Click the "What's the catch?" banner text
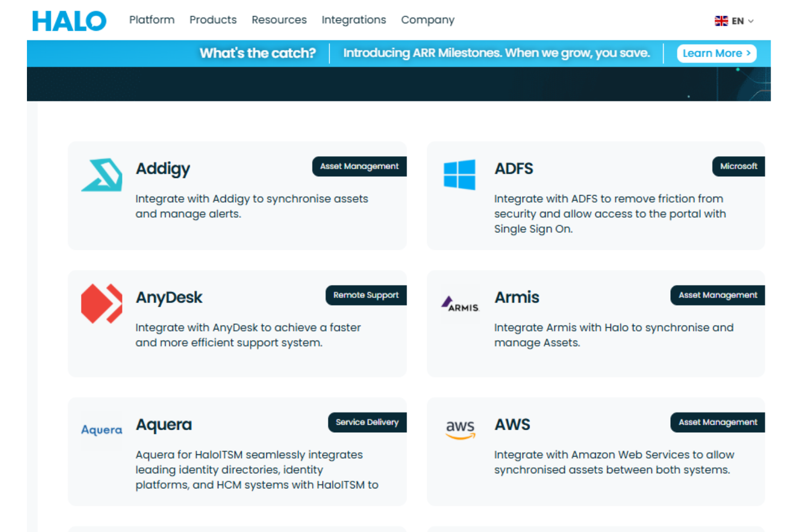This screenshot has height=532, width=798. point(258,53)
